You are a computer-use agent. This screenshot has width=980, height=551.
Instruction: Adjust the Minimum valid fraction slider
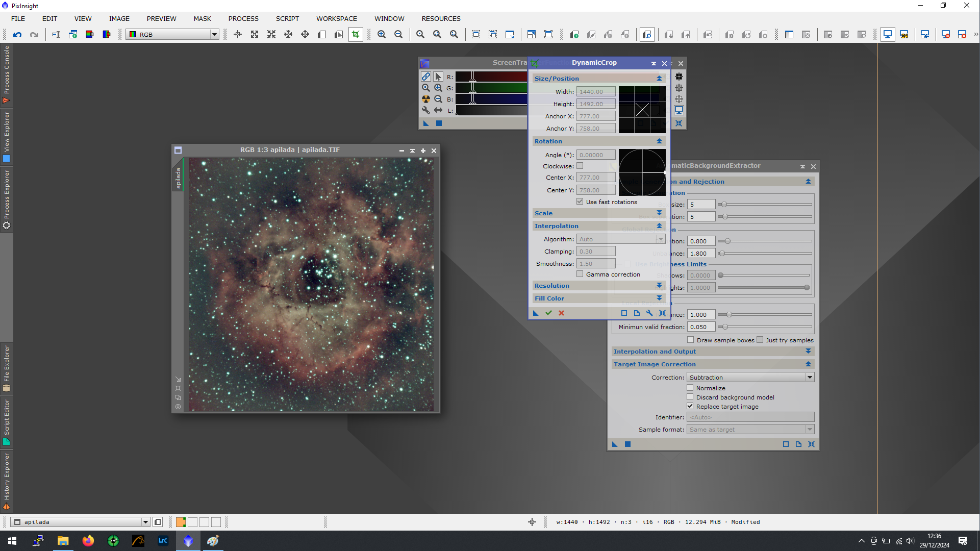point(765,327)
